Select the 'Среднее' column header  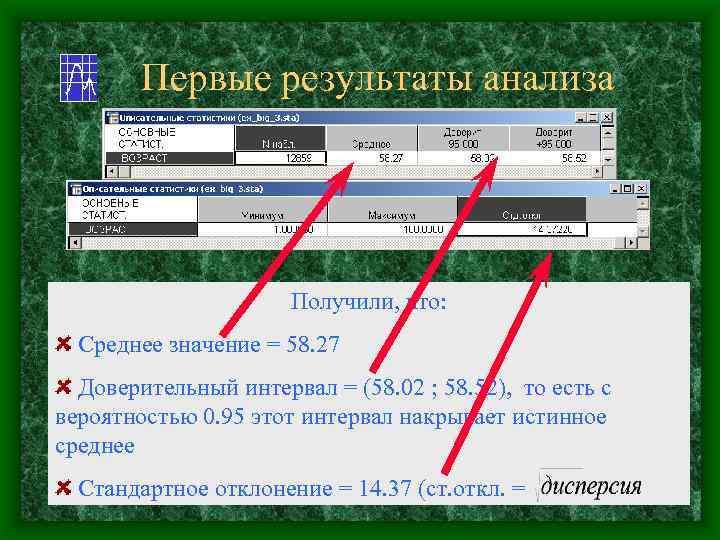pos(371,138)
